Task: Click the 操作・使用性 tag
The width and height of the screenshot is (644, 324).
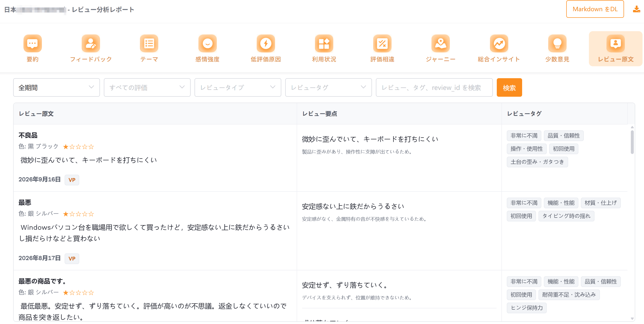Action: [x=527, y=149]
